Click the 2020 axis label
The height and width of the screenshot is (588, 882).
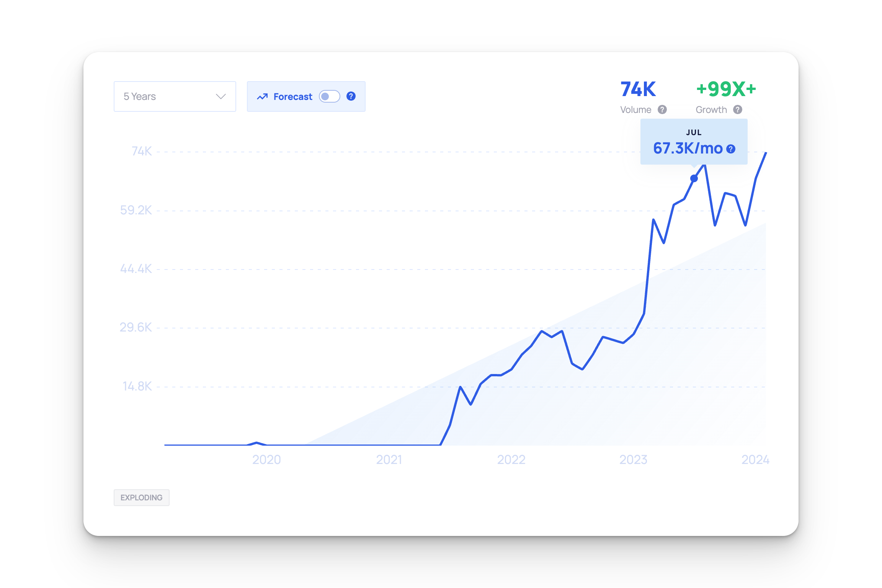(266, 459)
